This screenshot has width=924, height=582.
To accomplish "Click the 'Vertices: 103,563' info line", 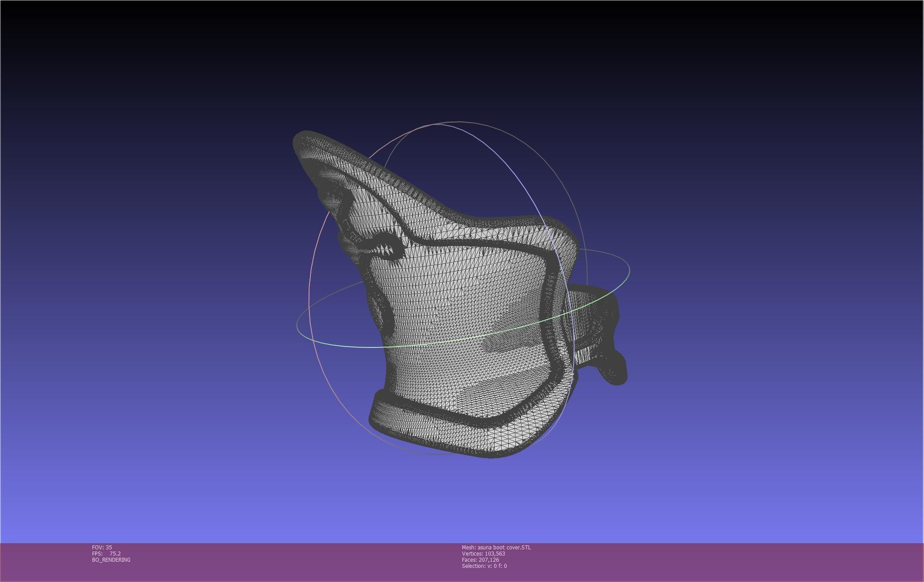I will [484, 553].
